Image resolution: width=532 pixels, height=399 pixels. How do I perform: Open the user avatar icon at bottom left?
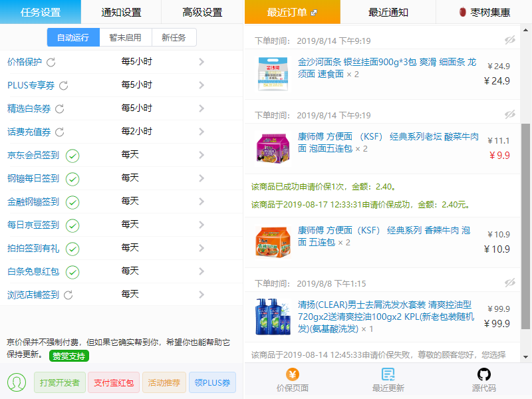click(x=17, y=382)
